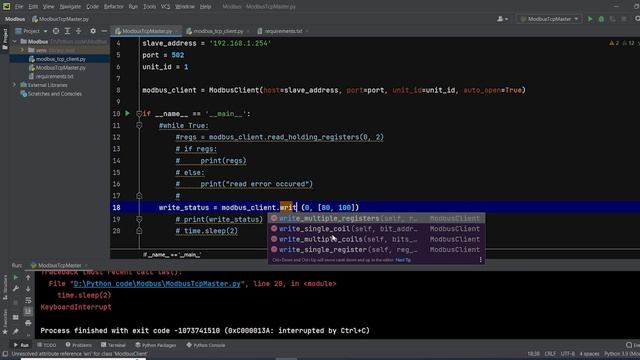This screenshot has height=360, width=640.
Task: Toggle fold marker on line 11
Action: [139, 125]
